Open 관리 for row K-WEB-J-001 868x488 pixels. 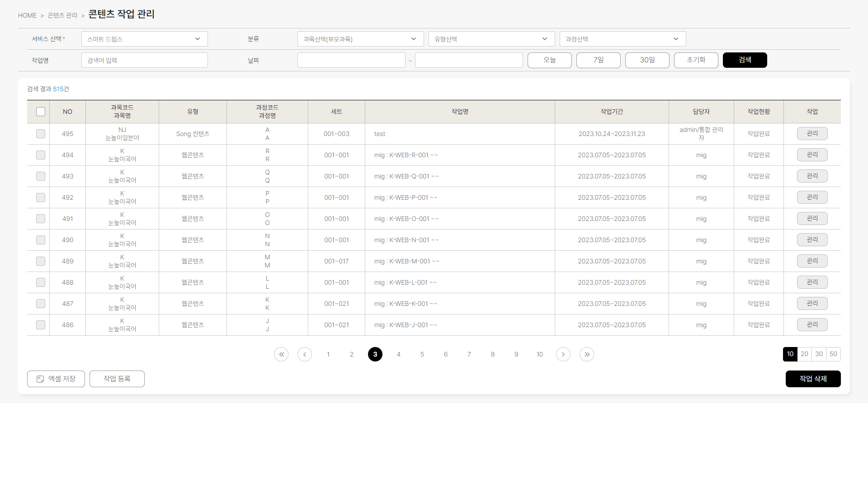tap(812, 324)
